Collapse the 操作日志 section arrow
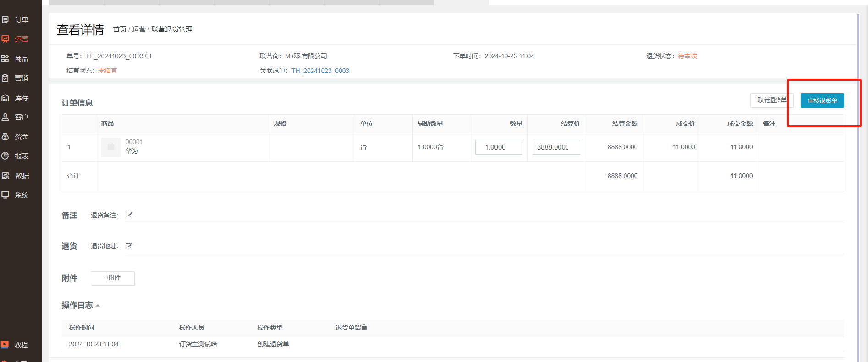Viewport: 868px width, 362px height. [x=98, y=306]
